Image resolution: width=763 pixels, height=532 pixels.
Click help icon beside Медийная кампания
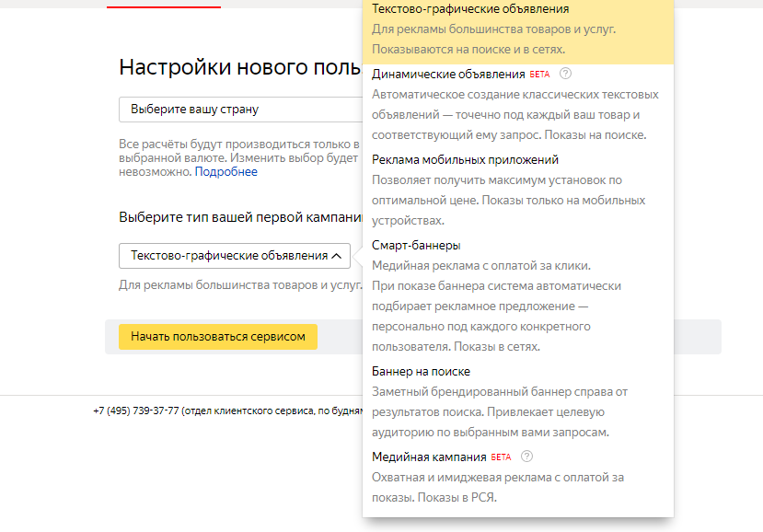[x=527, y=457]
